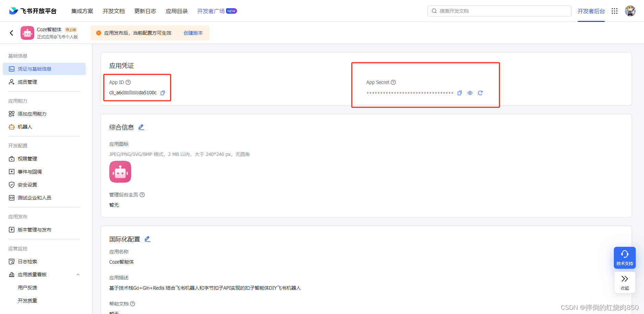The image size is (644, 314).
Task: Click the pink robot app icon image
Action: click(120, 172)
